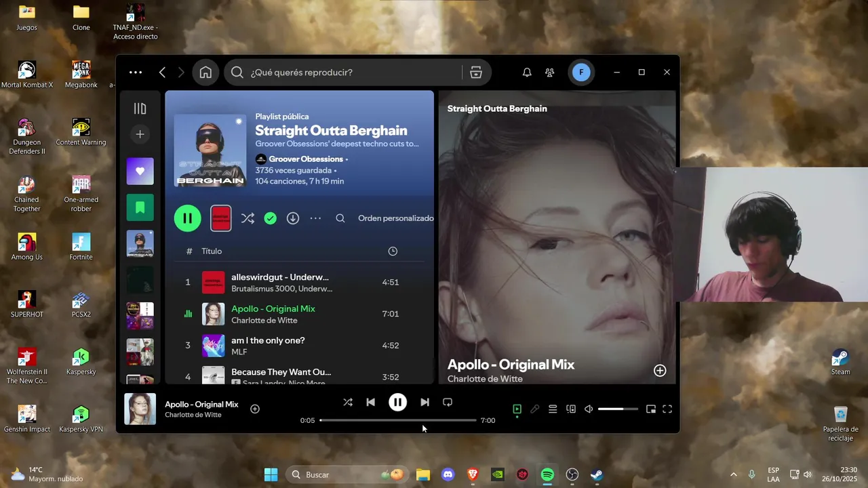Open the profile avatar 'F' menu
The image size is (868, 488).
tap(581, 73)
